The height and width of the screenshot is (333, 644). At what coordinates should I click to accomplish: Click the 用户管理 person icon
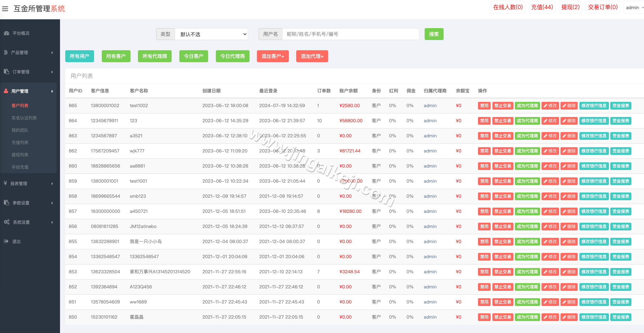[6, 91]
